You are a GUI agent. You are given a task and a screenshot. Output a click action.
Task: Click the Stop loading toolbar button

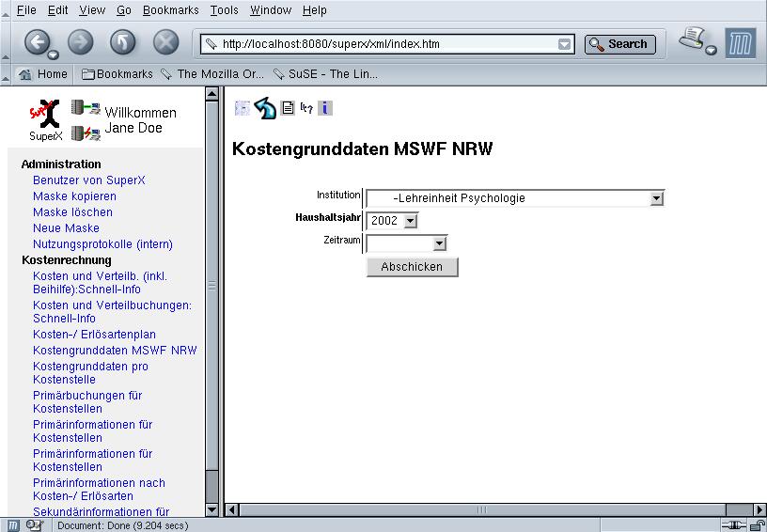(165, 42)
